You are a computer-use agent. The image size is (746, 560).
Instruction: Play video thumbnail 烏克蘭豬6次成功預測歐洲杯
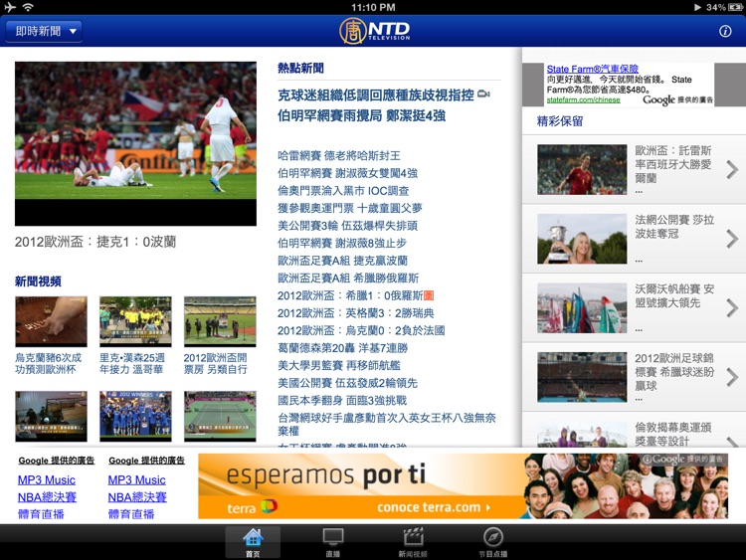coord(51,321)
